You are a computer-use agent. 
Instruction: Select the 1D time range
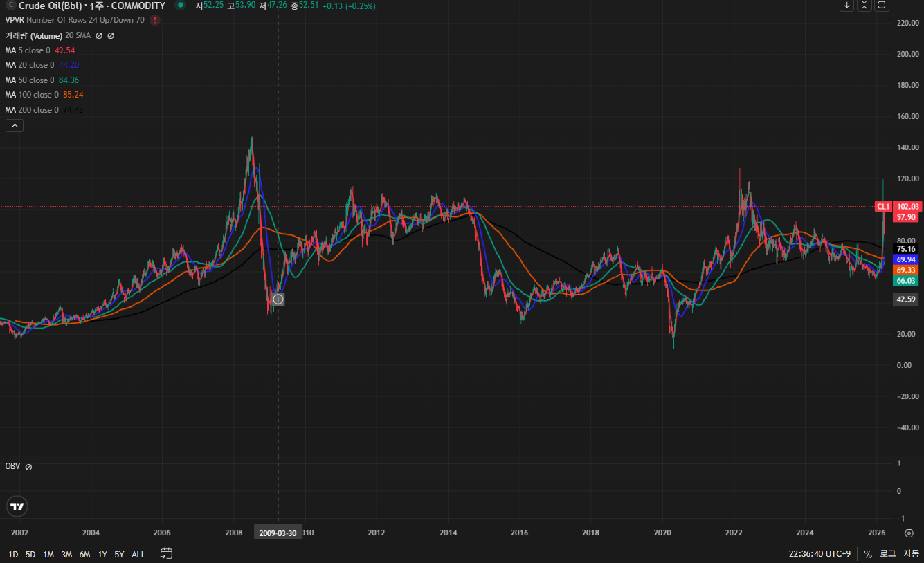(x=13, y=554)
